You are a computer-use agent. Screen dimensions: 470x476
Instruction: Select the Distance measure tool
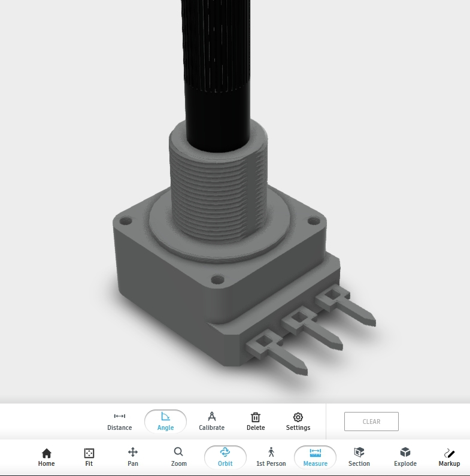(x=119, y=422)
